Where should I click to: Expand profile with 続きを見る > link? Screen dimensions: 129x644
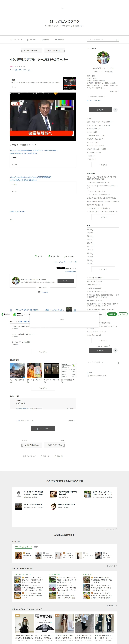(x=114, y=91)
